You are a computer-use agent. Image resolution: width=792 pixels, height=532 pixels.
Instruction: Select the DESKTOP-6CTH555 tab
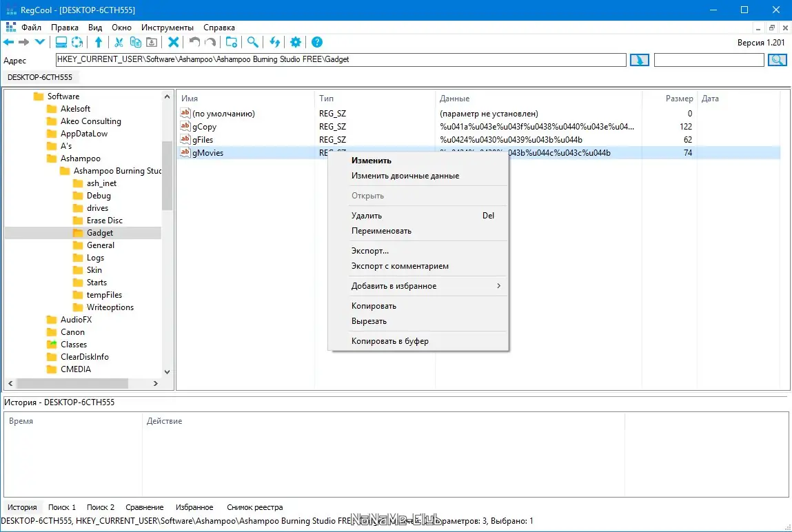click(40, 77)
